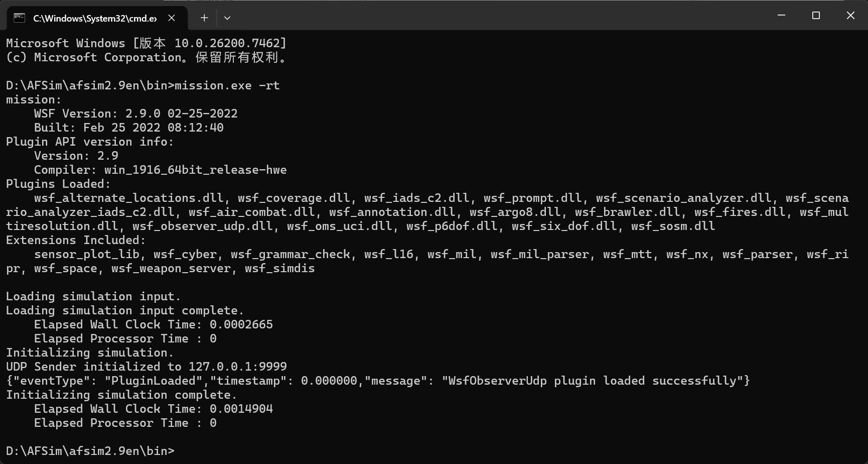Click the Microsoft Windows version line
The image size is (868, 464).
pyautogui.click(x=146, y=43)
